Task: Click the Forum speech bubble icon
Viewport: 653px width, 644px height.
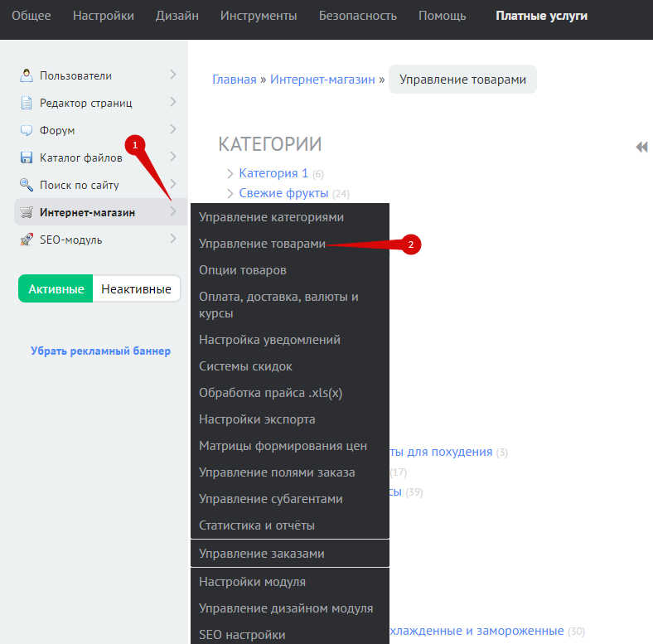Action: coord(27,130)
